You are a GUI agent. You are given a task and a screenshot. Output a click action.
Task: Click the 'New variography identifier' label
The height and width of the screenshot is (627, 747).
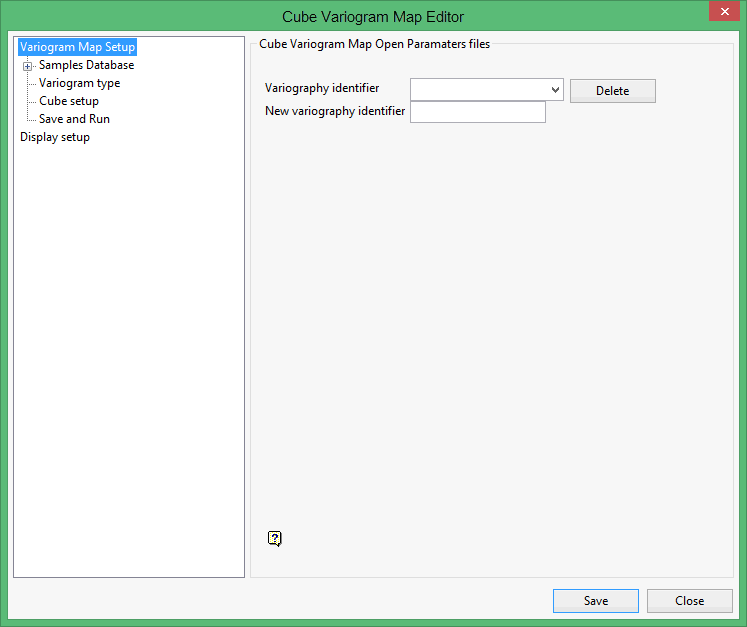coord(335,111)
